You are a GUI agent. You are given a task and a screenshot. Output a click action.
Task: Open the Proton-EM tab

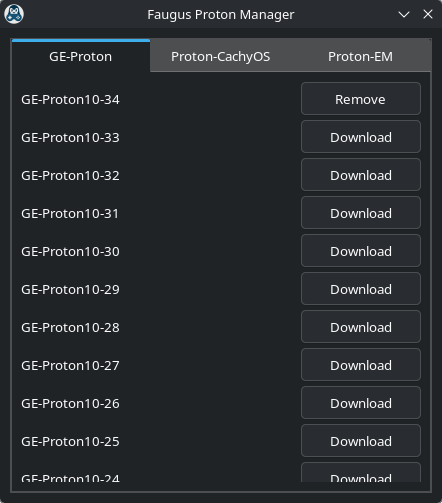360,56
